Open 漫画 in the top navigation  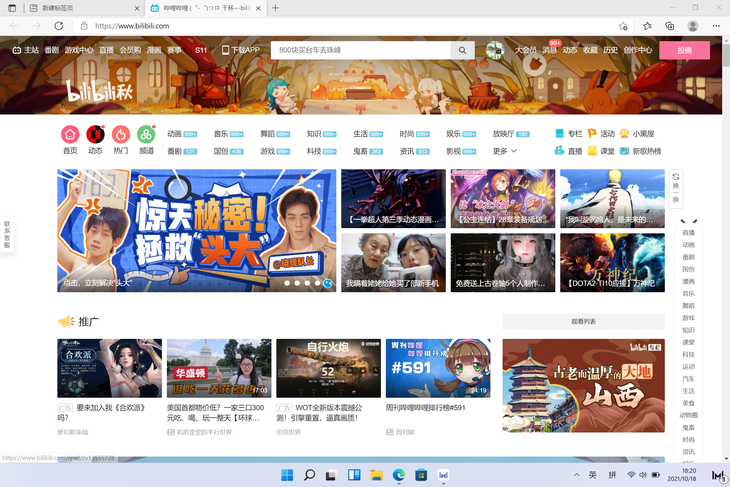click(154, 50)
